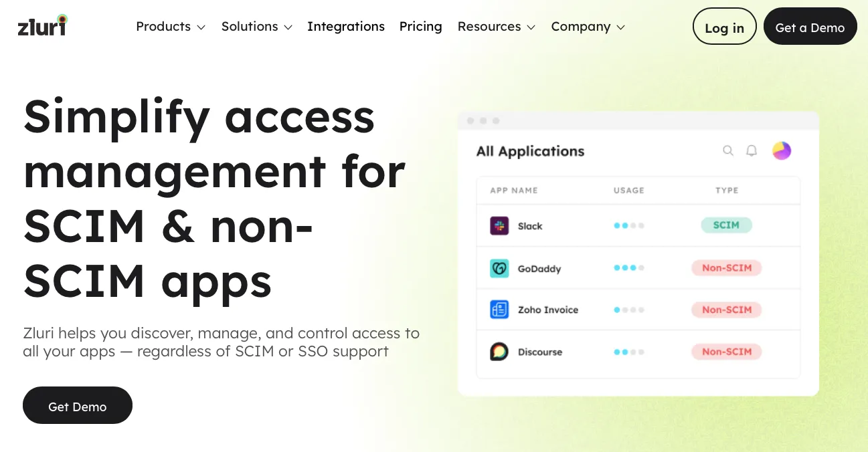Screen dimensions: 868x452
Task: Click the Discourse usage dots indicator
Action: coord(629,352)
